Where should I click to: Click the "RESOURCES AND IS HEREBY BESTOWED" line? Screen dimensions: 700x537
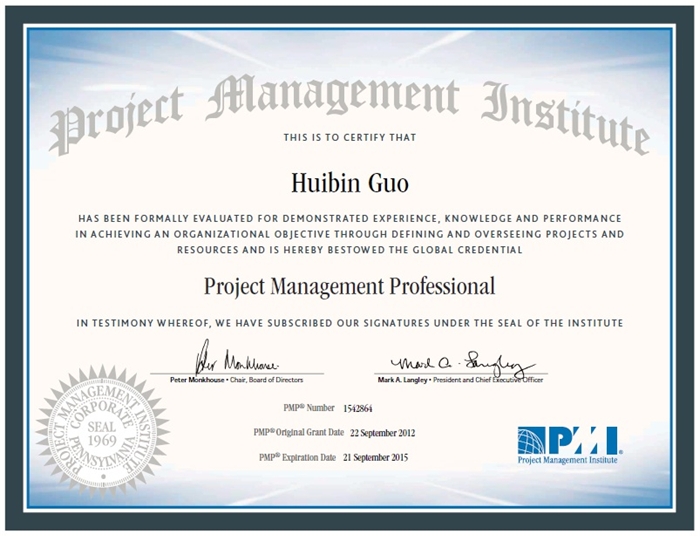349,248
